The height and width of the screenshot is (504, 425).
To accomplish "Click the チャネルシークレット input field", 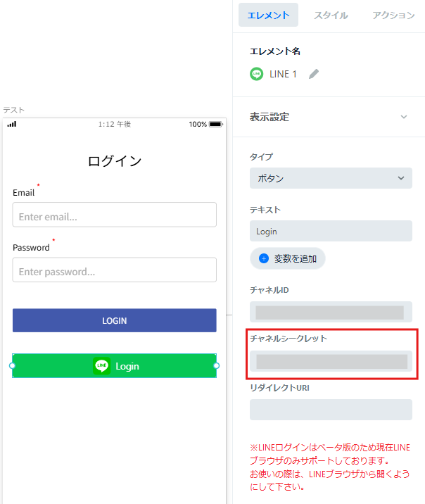I will pos(331,361).
